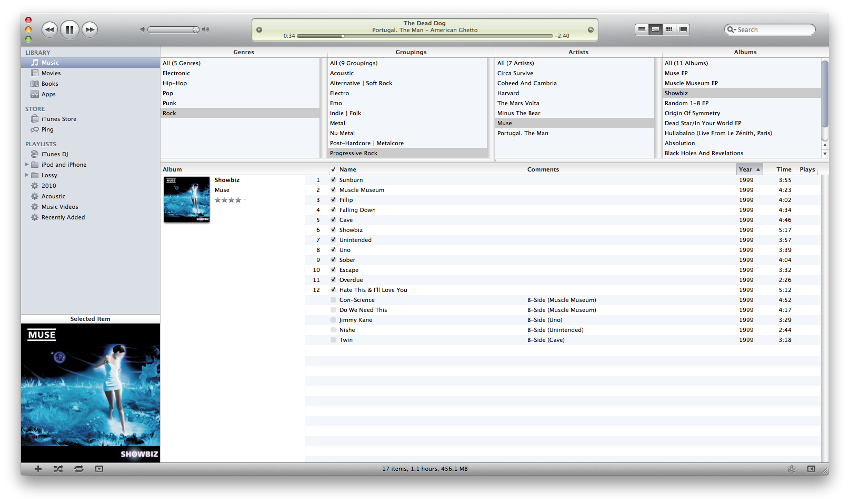Adjust the volume slider knob
Viewport: 850px width, 504px height.
(x=196, y=29)
